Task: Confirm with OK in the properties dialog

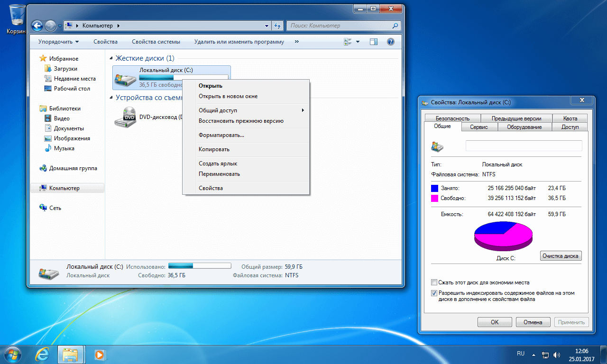Action: pyautogui.click(x=495, y=322)
